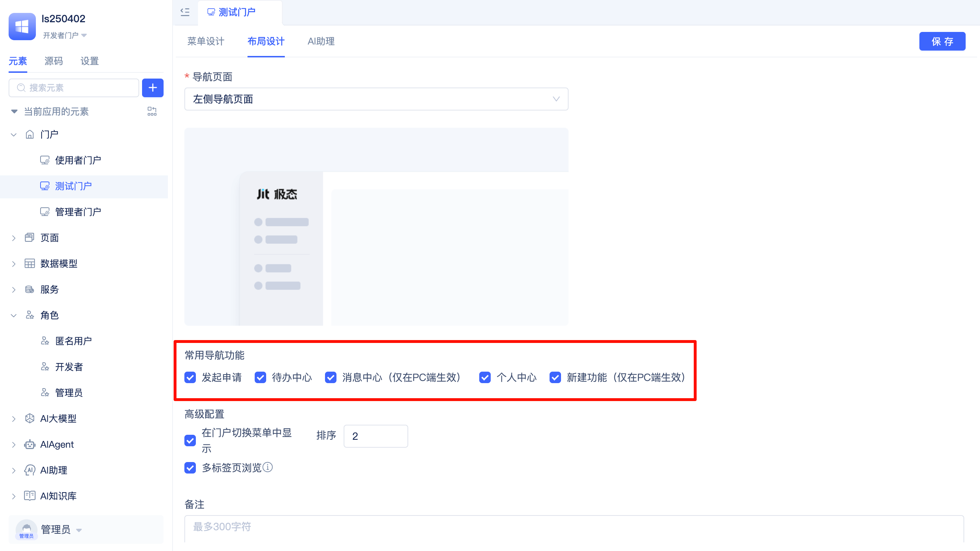Collapse the 角色 tree node
980x551 pixels.
pos(14,315)
